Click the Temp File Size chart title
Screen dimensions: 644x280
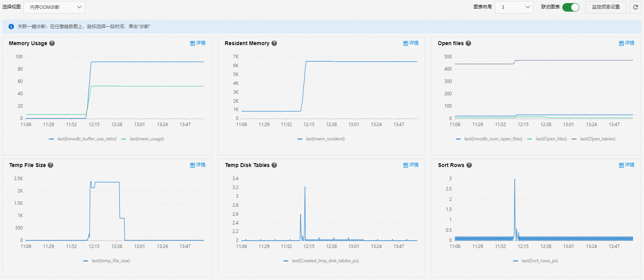point(27,165)
